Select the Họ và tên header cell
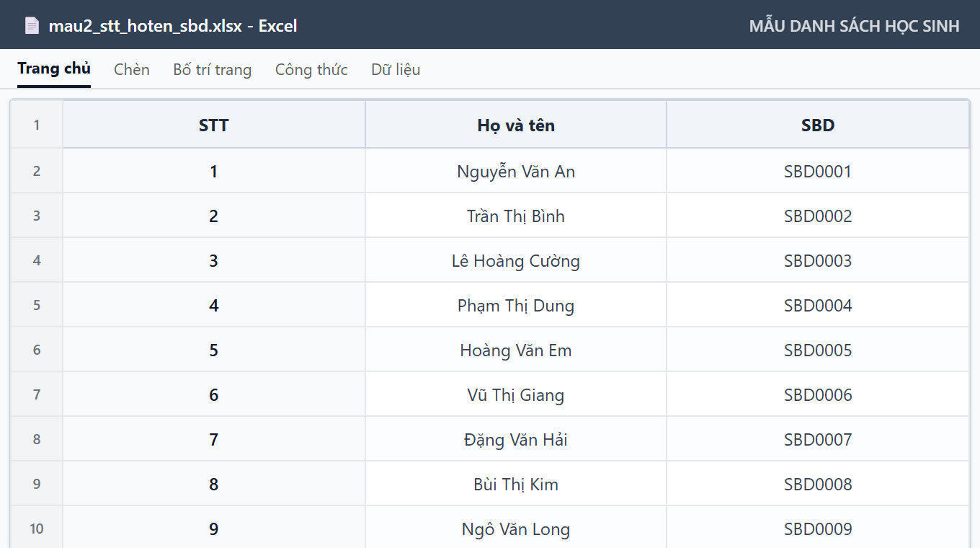The width and height of the screenshot is (980, 548). (x=516, y=125)
